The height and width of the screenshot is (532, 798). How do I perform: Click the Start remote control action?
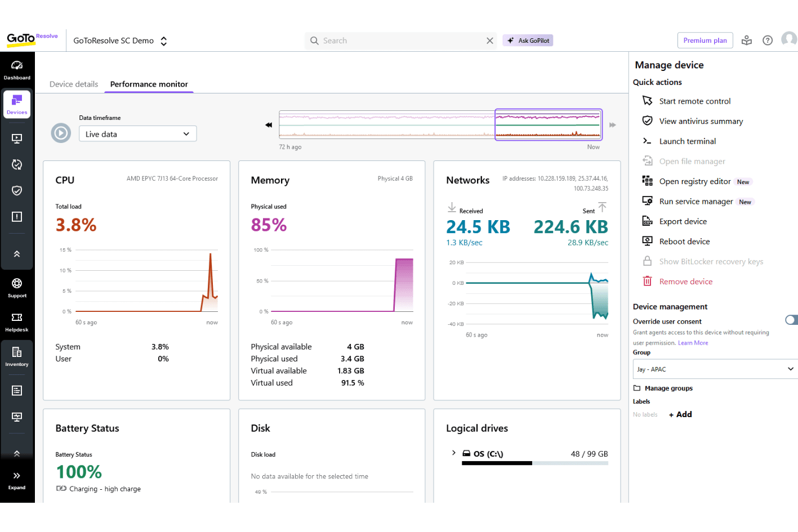tap(695, 101)
